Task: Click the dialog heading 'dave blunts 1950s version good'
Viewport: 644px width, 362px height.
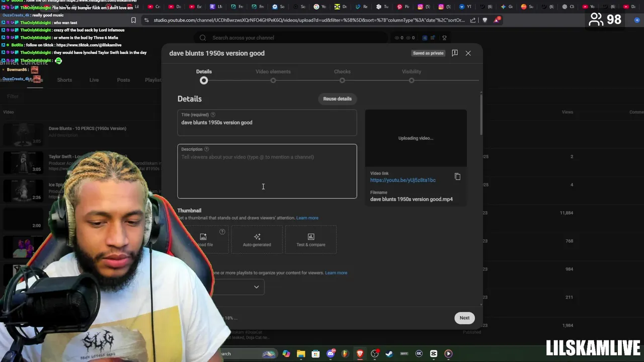Action: pyautogui.click(x=217, y=53)
